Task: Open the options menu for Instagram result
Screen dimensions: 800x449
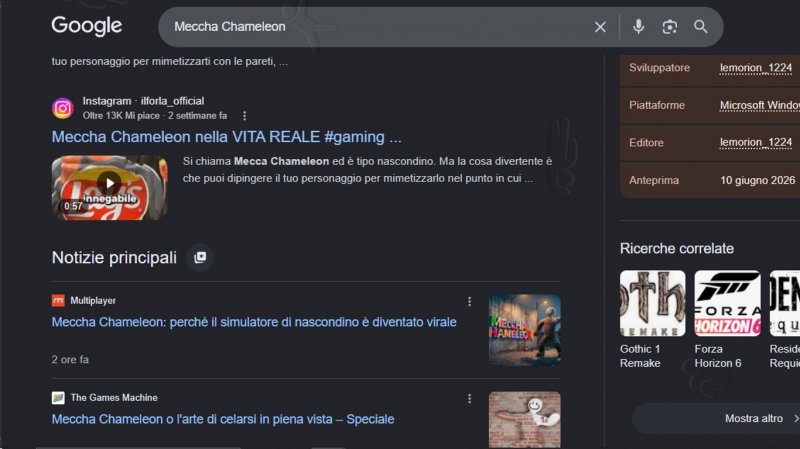Action: coord(244,116)
